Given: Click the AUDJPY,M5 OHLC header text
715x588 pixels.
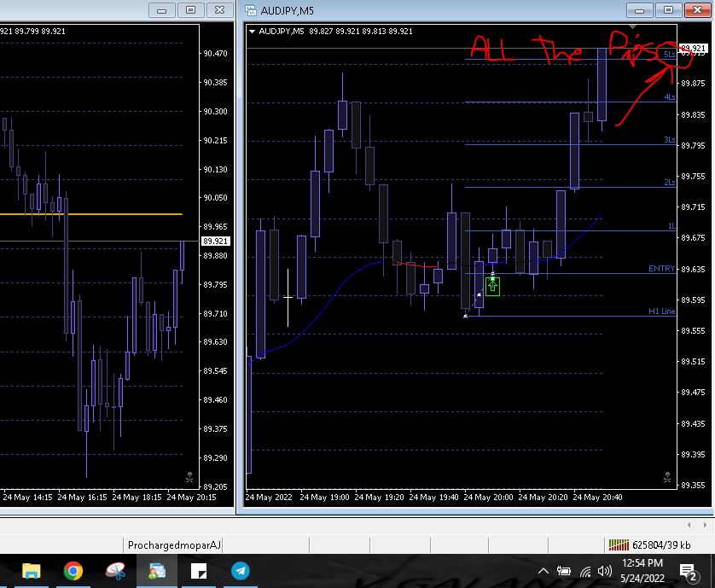Looking at the screenshot, I should 335,31.
